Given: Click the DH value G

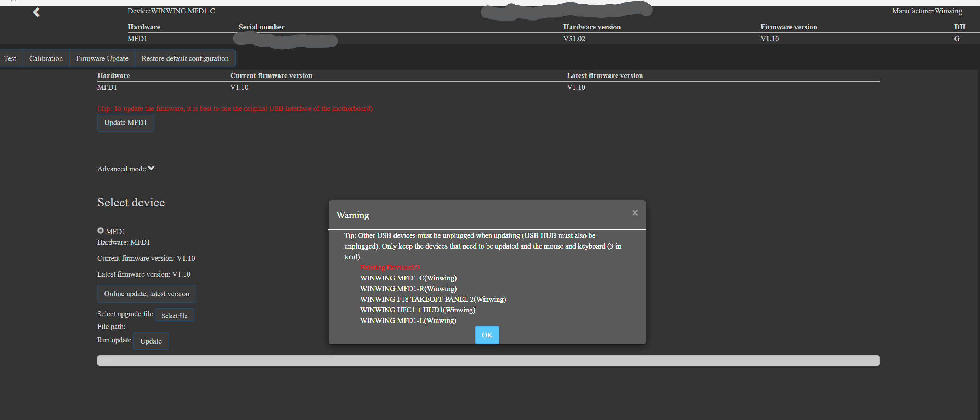Looking at the screenshot, I should point(956,39).
